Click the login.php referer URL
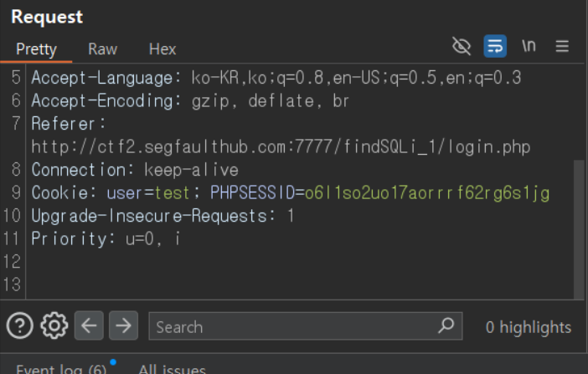This screenshot has height=374, width=588. [x=281, y=147]
